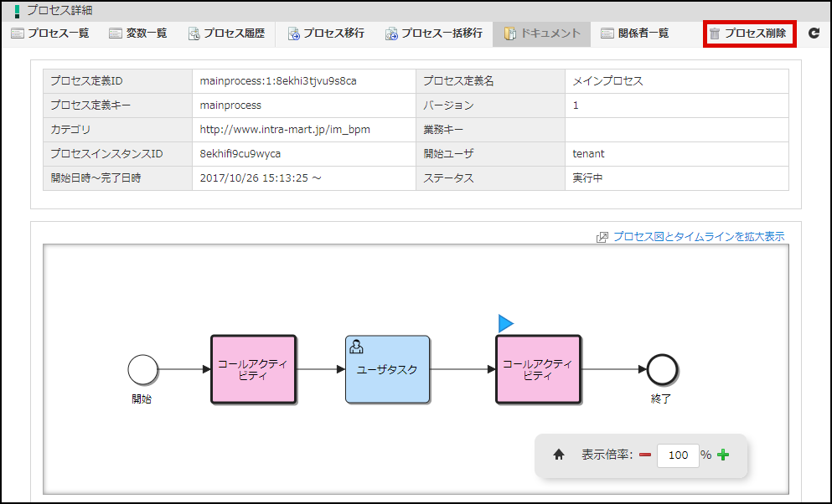Click the 開始ユーザ label cell
Screen dimensions: 832x504
click(490, 154)
